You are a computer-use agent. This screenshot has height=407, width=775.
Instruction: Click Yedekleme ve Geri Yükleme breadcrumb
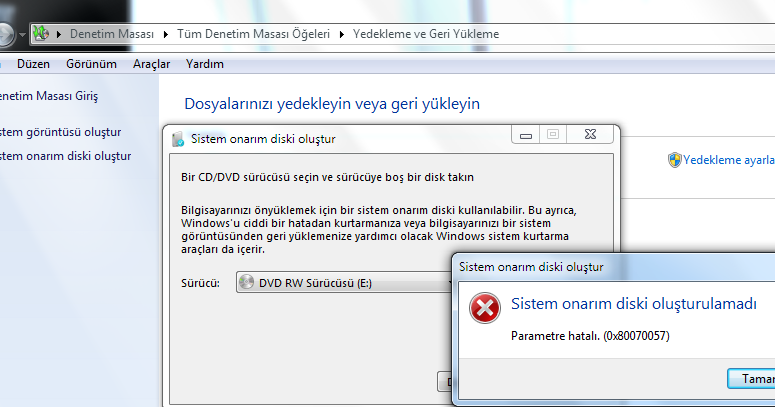pos(426,34)
